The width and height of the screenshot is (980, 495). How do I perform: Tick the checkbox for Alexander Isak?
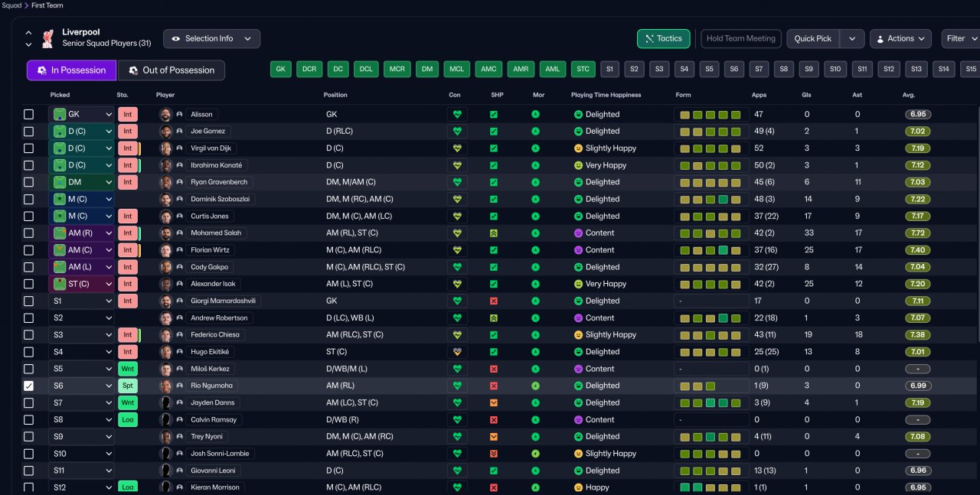[29, 284]
